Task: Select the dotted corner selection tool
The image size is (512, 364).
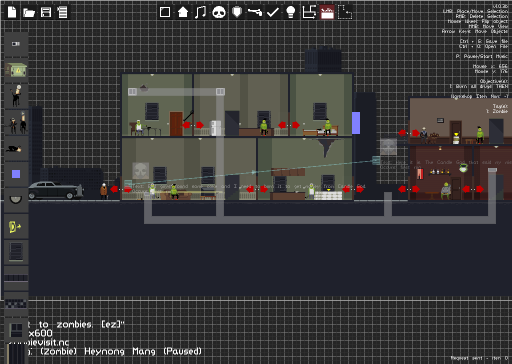Action: pos(345,12)
